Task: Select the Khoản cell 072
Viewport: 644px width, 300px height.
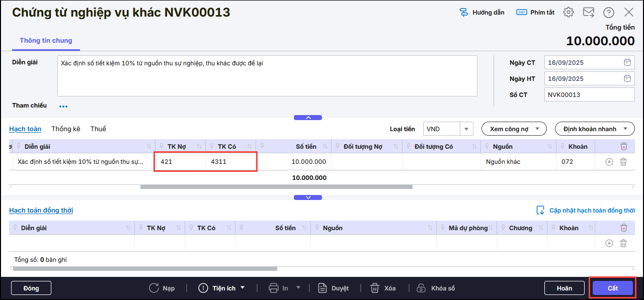Action: (576, 162)
